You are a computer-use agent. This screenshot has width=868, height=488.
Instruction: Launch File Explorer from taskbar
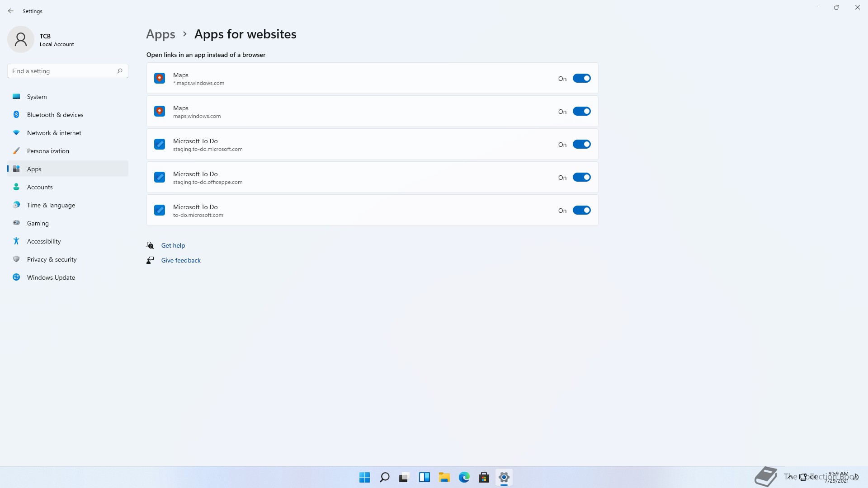tap(444, 477)
